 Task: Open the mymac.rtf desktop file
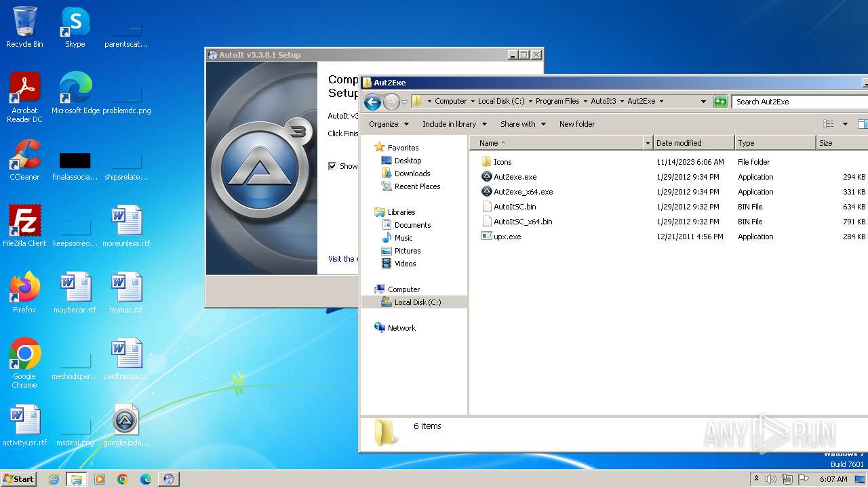[126, 293]
